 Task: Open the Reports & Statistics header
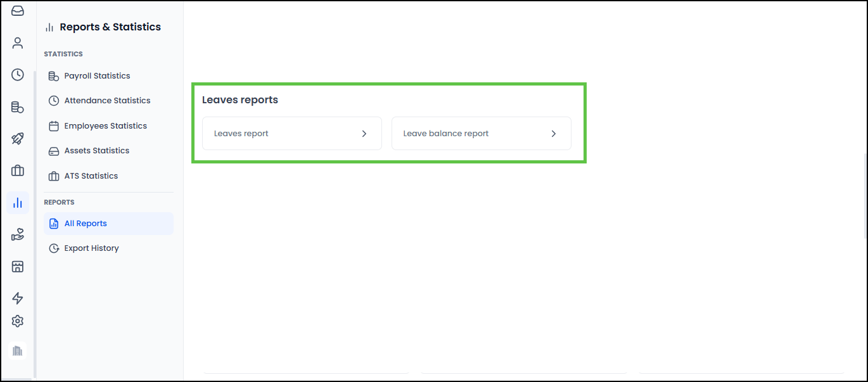[109, 27]
